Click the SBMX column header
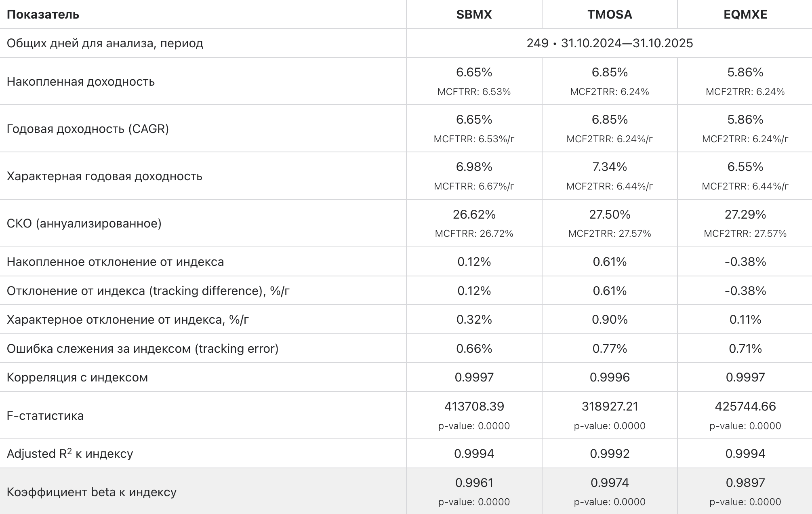This screenshot has width=812, height=514. 474,15
